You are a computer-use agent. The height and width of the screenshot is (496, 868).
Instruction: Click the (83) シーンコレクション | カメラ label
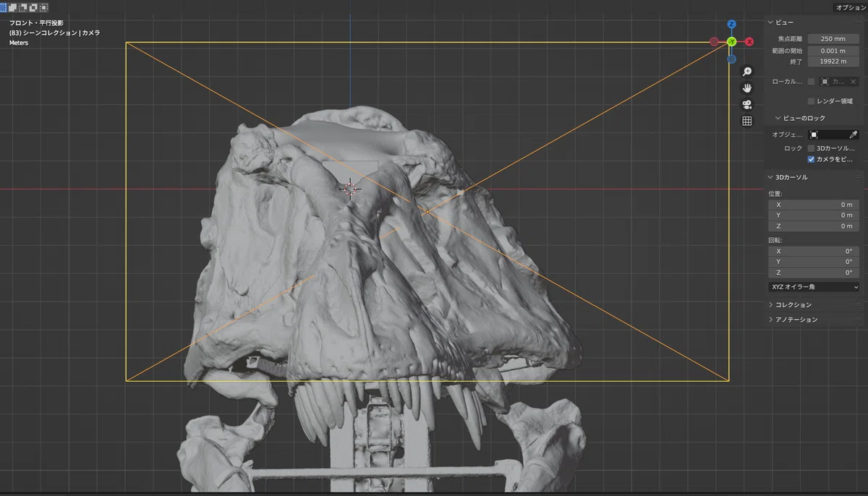click(54, 33)
